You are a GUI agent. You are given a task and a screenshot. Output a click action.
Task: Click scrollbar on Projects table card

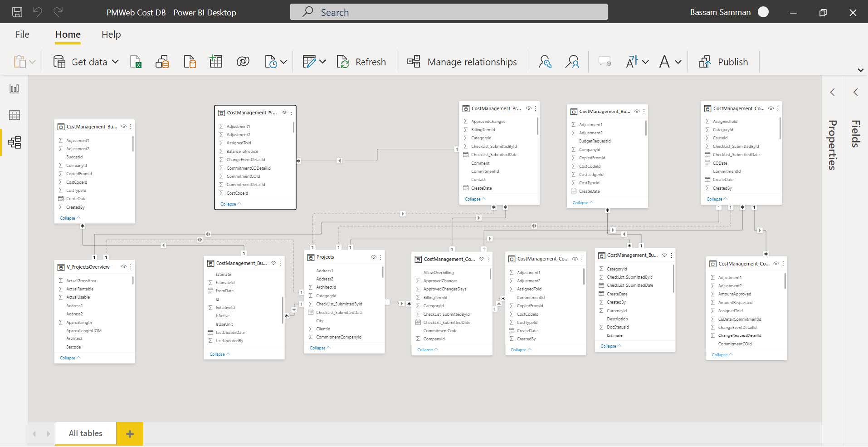(383, 272)
